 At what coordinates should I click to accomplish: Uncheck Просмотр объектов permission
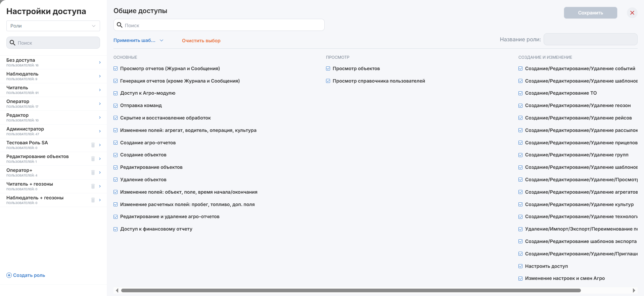tap(328, 68)
